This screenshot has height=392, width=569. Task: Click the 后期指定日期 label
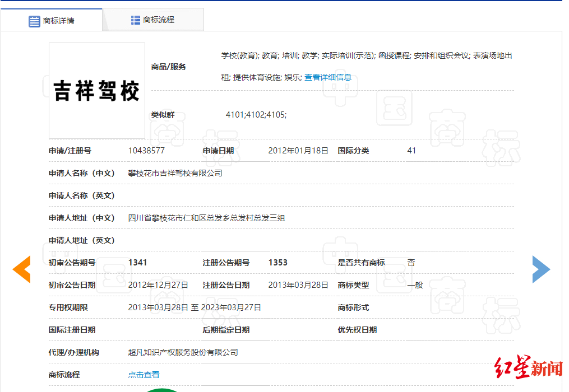(226, 330)
